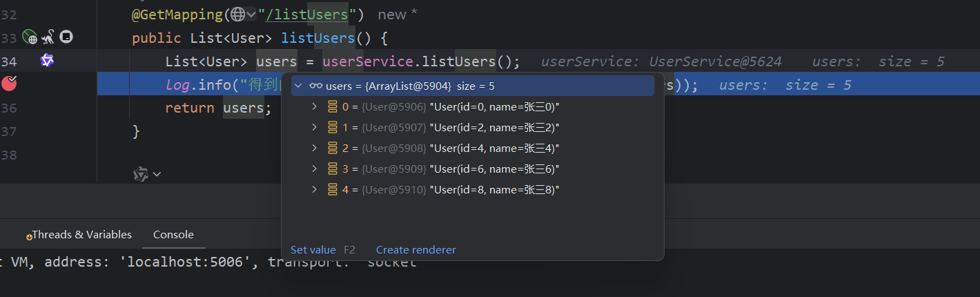Screen dimensions: 980x297
Task: Click the glasses watch icon beside users
Action: 315,86
